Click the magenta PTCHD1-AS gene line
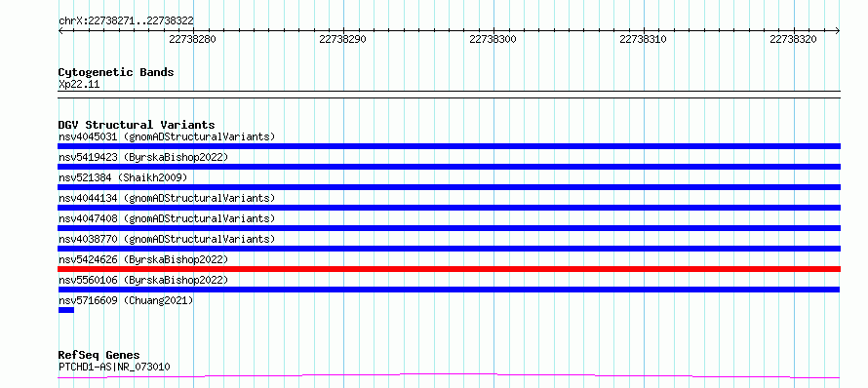 (x=449, y=376)
